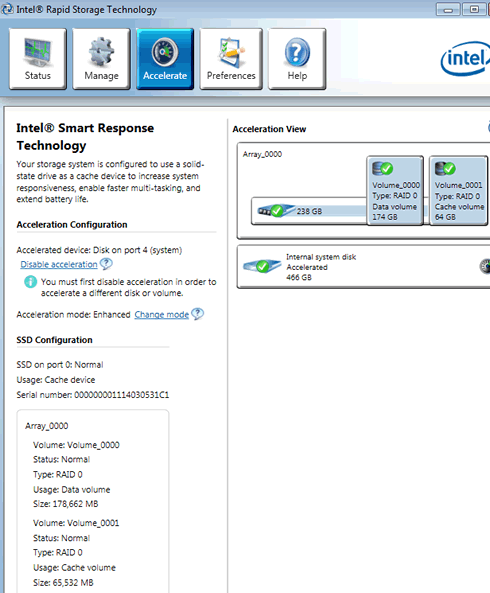Click 'Usage: Cache device' text
The image size is (490, 593).
[56, 380]
